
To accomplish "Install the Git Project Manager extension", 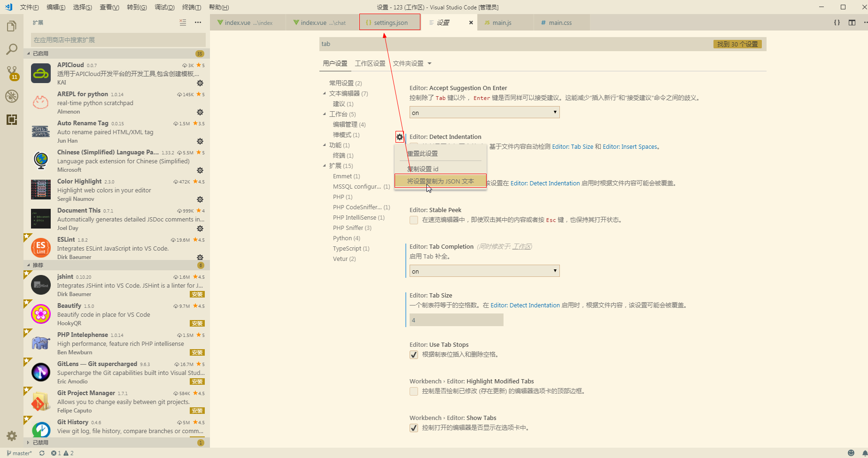I will [x=197, y=411].
